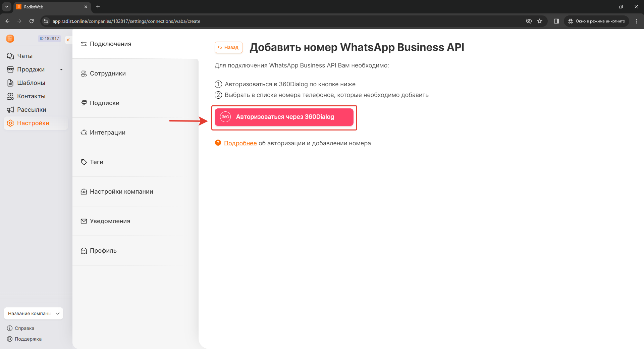
Task: Click the Настройки gear icon
Action: [10, 123]
